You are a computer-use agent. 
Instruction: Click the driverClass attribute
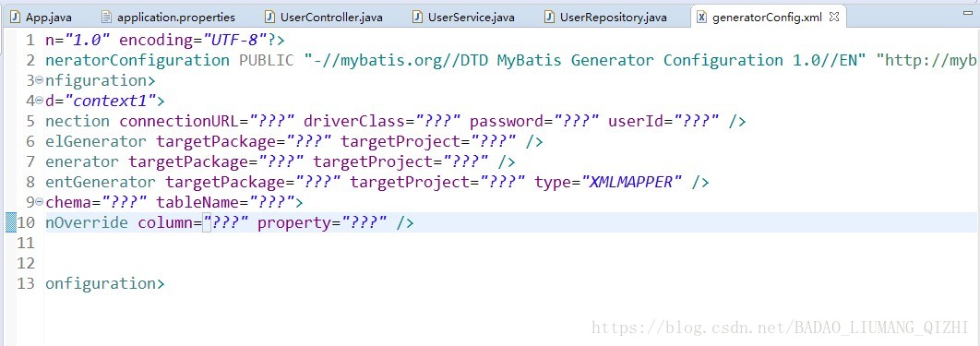(x=359, y=121)
